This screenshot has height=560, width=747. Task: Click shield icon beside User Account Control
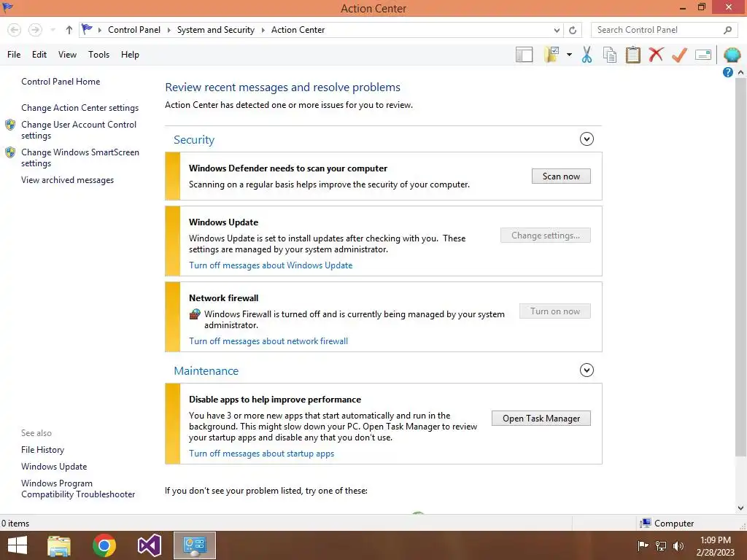pos(10,125)
